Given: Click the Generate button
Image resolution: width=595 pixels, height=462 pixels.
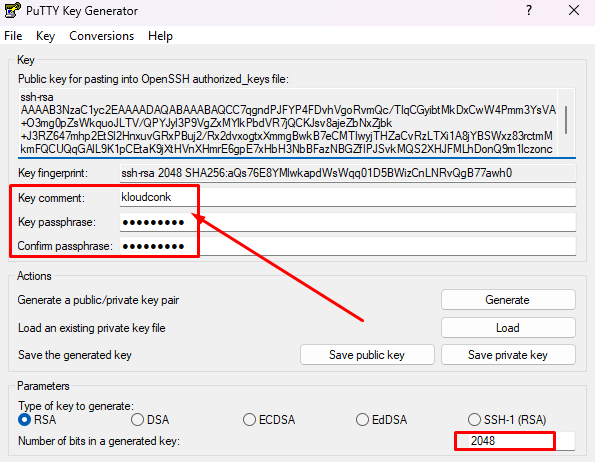Looking at the screenshot, I should pos(508,300).
